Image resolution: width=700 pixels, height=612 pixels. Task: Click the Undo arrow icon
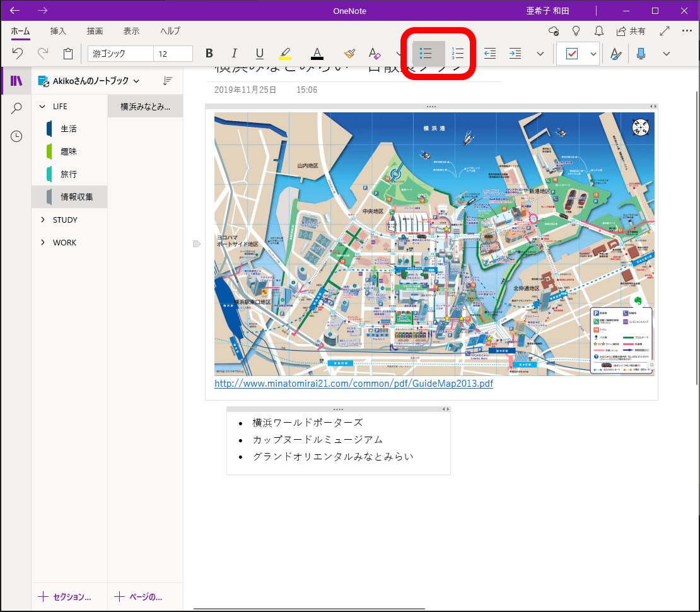18,54
